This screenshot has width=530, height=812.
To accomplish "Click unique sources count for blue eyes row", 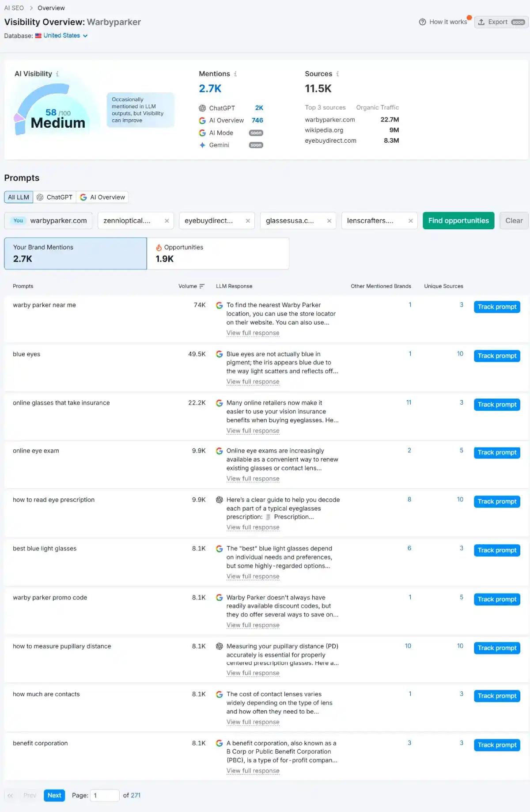I will (460, 354).
